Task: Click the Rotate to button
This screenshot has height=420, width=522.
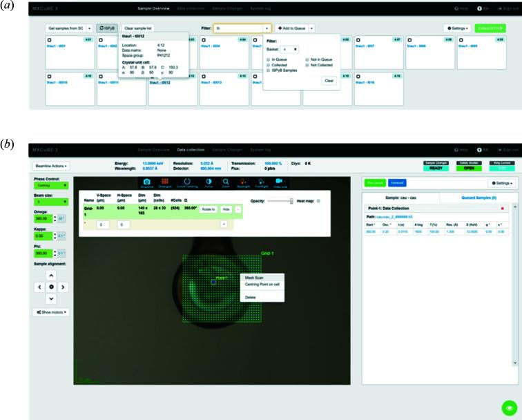Action: [x=209, y=209]
